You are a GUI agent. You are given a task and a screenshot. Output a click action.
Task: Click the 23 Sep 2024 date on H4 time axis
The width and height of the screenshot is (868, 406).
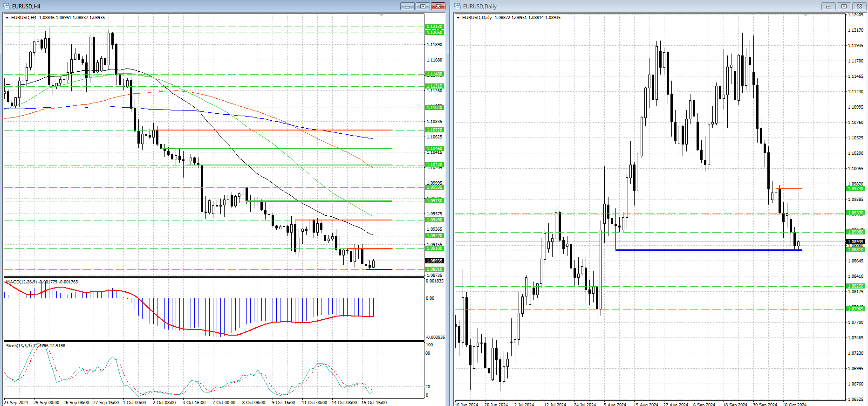(16, 402)
